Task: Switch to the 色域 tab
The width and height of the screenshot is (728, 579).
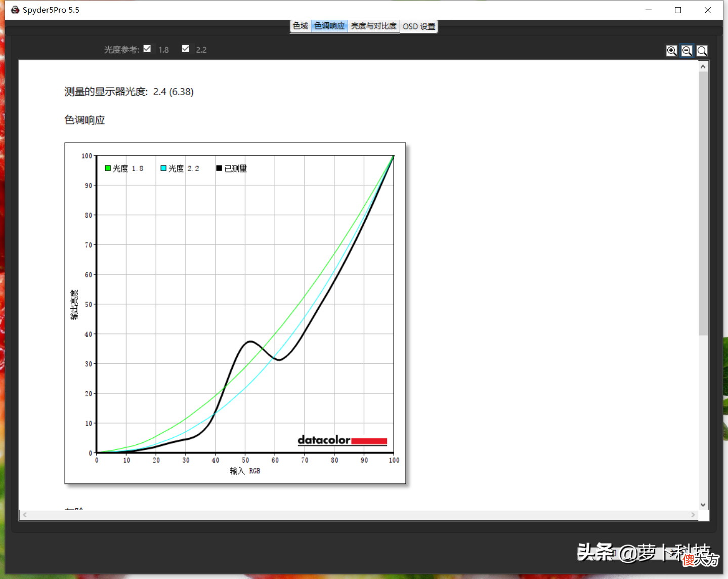Action: point(301,26)
